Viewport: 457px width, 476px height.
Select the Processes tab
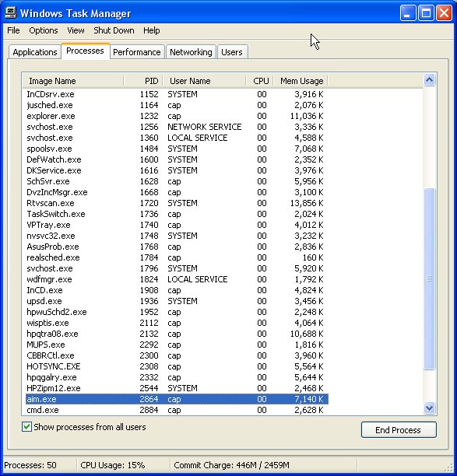point(85,51)
